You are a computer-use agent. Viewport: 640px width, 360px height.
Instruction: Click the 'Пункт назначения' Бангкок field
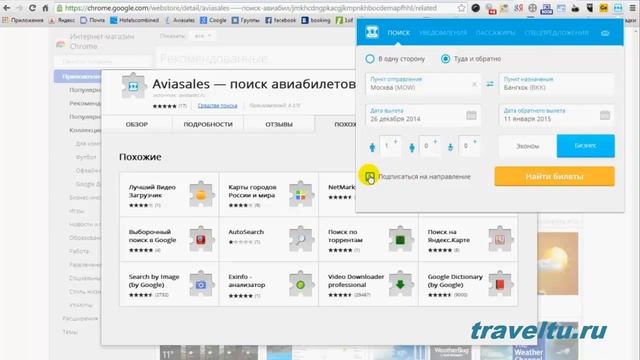556,84
